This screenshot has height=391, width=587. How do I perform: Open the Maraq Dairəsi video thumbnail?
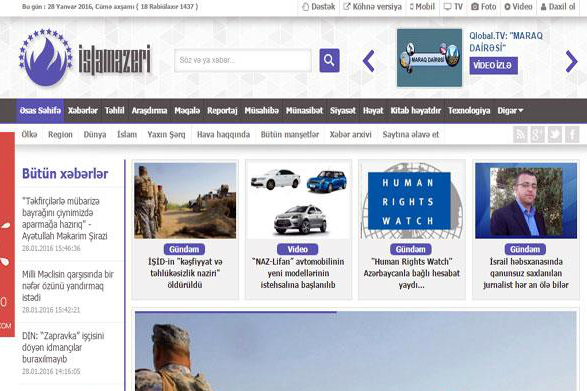(x=429, y=58)
